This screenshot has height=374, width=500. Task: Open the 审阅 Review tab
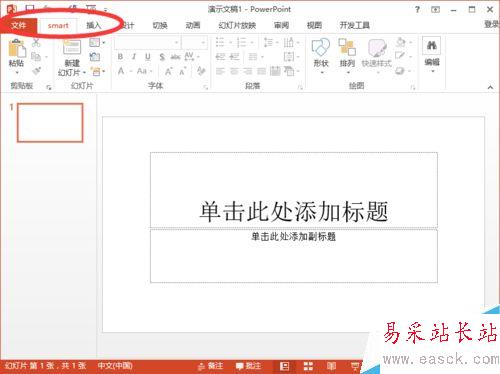281,25
